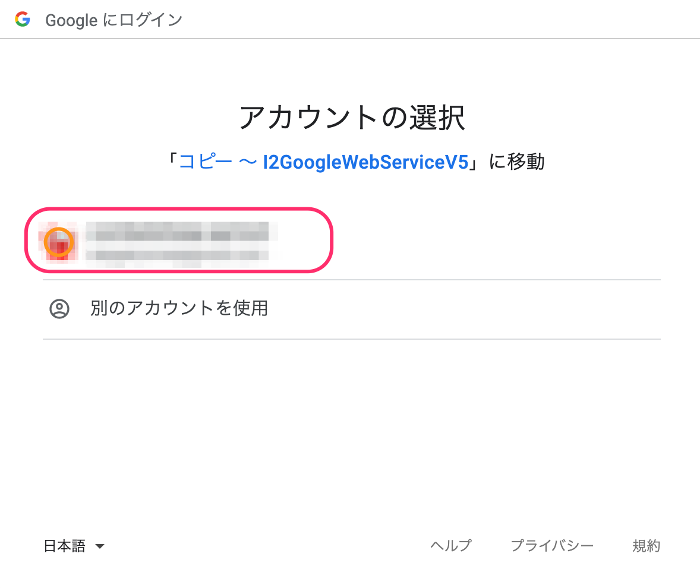Click the アカウントの選択 heading
The width and height of the screenshot is (700, 588).
[351, 118]
